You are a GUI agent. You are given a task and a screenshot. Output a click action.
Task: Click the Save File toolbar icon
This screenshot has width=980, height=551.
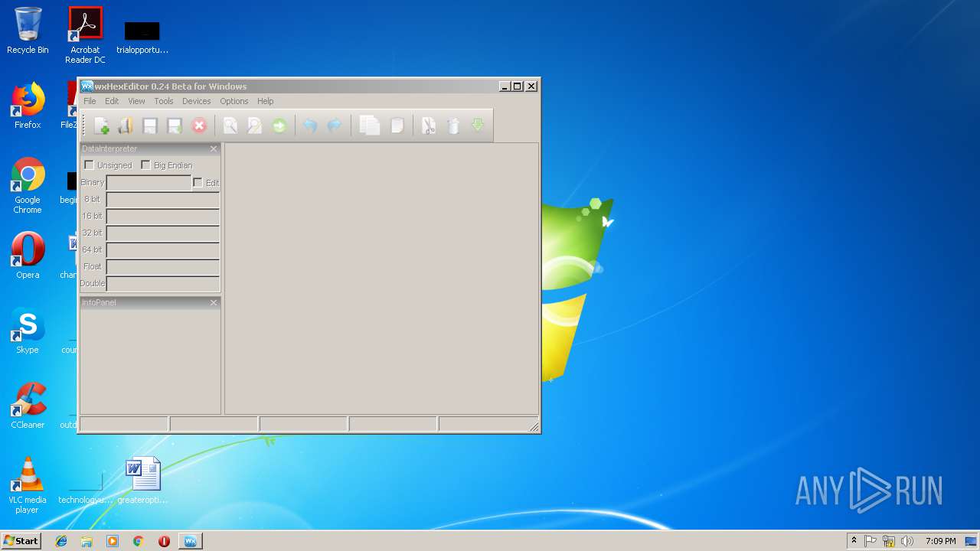pos(150,126)
